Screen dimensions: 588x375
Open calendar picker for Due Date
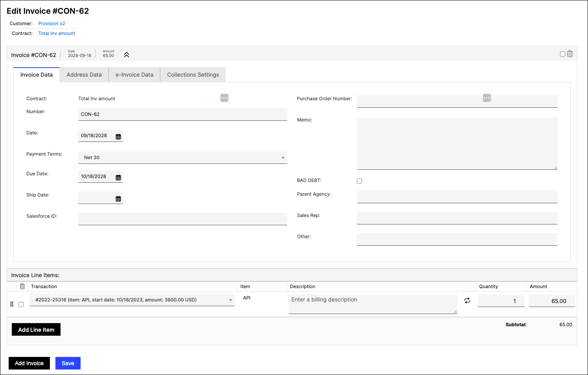(118, 177)
